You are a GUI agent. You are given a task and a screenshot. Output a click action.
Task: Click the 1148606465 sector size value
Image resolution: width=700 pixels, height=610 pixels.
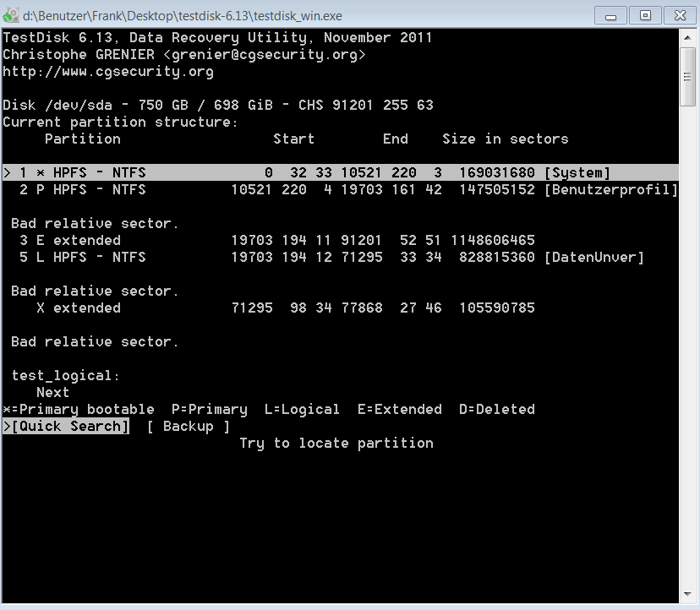(493, 240)
